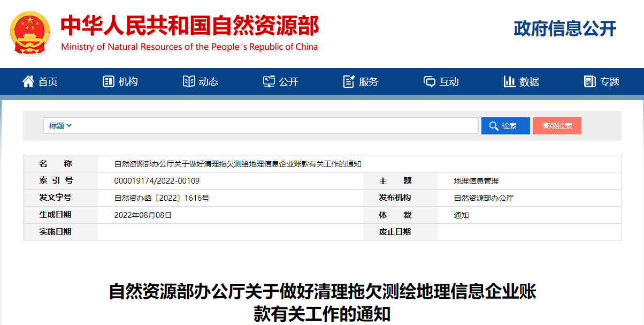Click the 通知 genre value
The width and height of the screenshot is (644, 325).
tap(461, 215)
